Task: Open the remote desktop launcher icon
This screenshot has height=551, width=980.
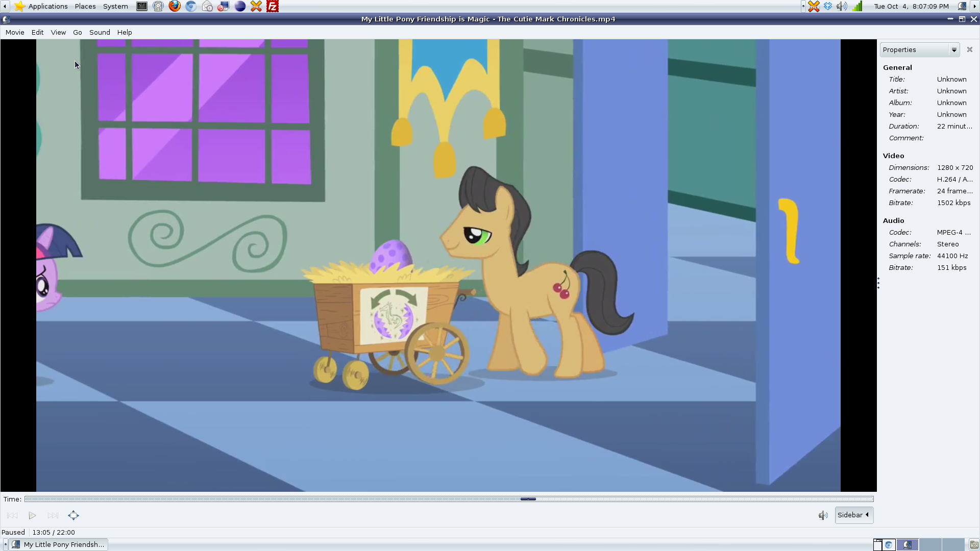Action: tap(224, 6)
